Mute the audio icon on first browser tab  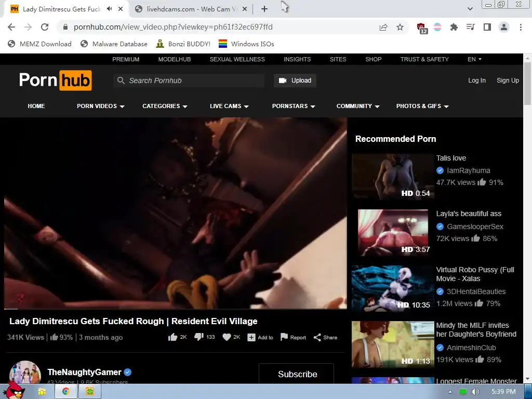pos(109,9)
